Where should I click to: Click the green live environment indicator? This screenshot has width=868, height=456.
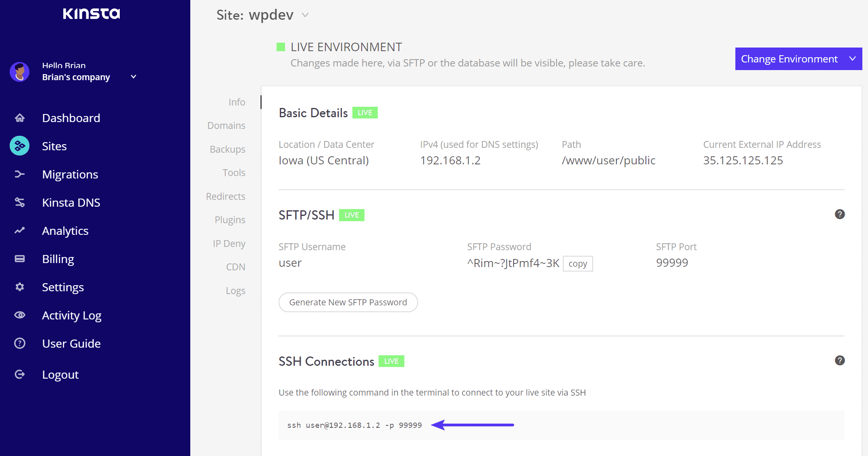click(x=281, y=47)
